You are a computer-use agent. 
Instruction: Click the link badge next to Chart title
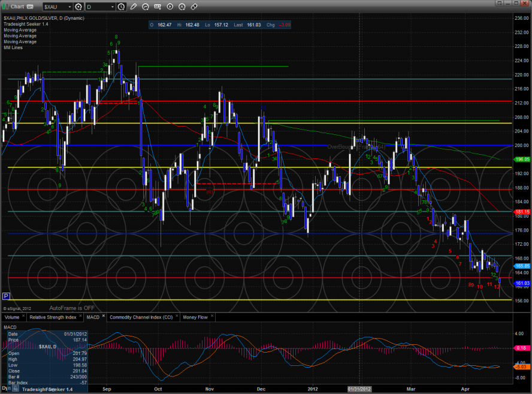pyautogui.click(x=30, y=7)
